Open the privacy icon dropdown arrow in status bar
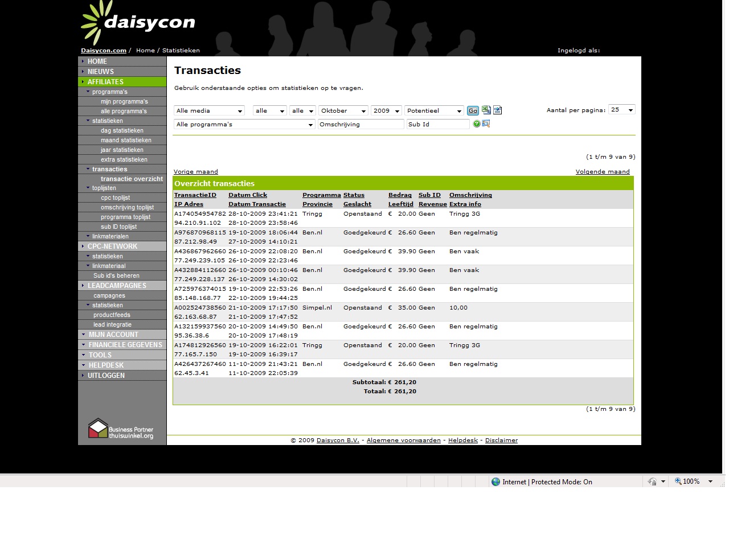 click(663, 481)
